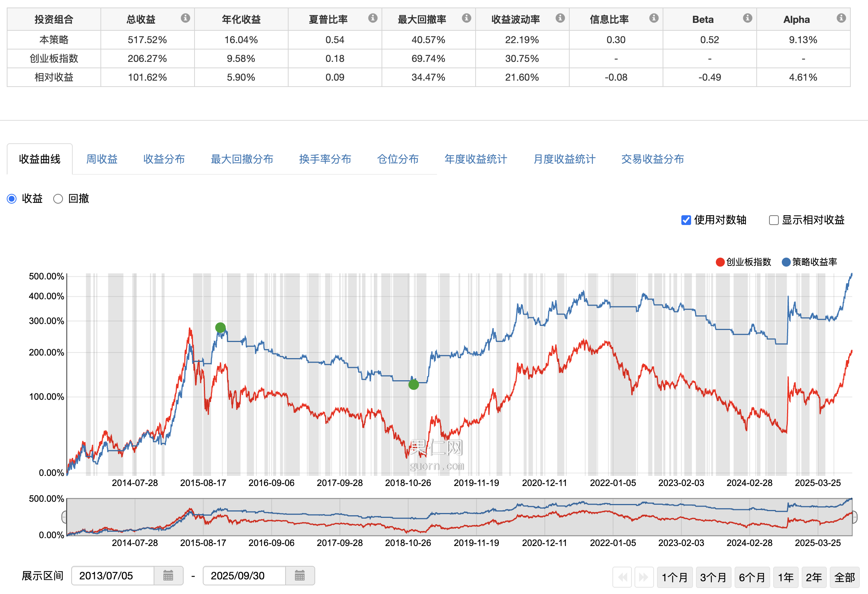Click info icon next to Beta
868x594 pixels.
click(x=747, y=18)
